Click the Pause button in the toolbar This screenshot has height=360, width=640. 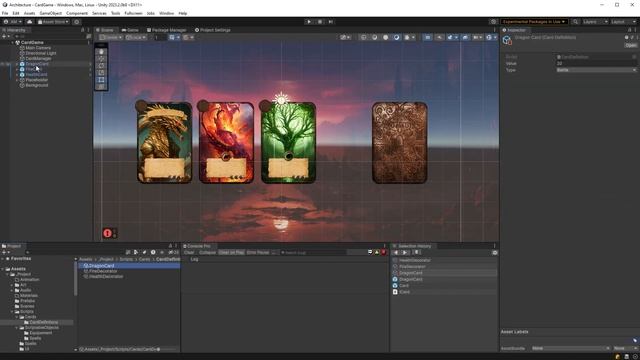[x=320, y=22]
